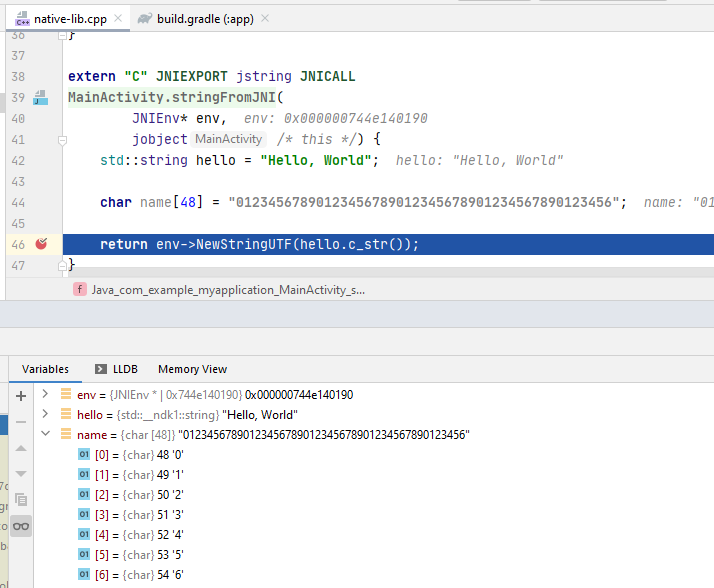Select the [3] array element row
Viewport: 714px width, 588px height.
coord(150,515)
